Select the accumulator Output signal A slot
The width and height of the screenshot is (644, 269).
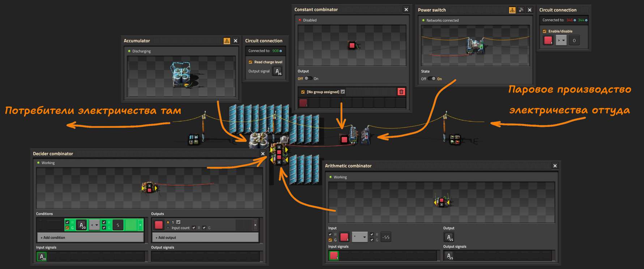tap(277, 71)
